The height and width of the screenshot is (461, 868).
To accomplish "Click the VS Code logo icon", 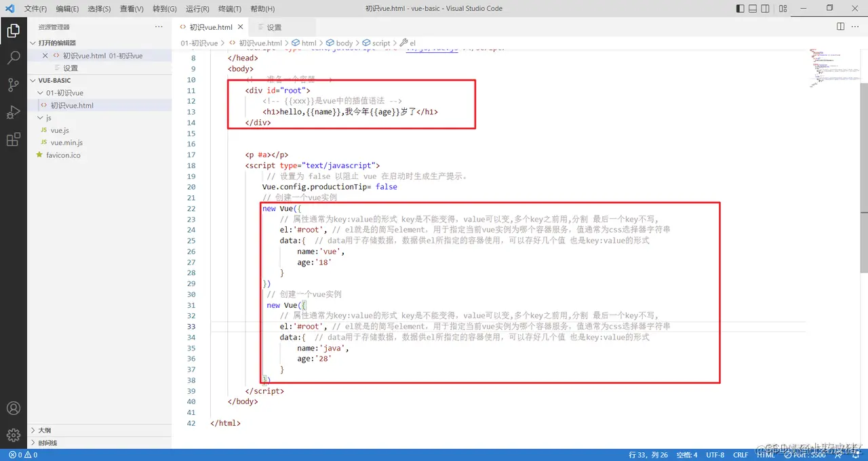I will click(x=9, y=9).
